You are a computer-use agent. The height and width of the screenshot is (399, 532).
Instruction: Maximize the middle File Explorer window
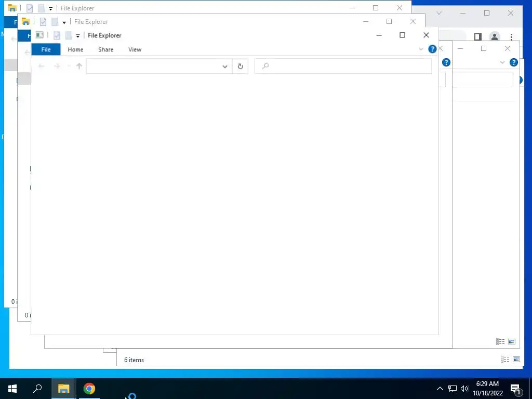click(x=389, y=21)
